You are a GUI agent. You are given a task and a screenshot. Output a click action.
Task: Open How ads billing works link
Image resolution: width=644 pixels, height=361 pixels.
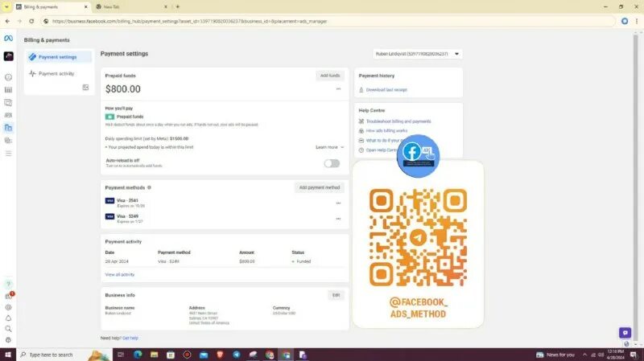tap(386, 131)
